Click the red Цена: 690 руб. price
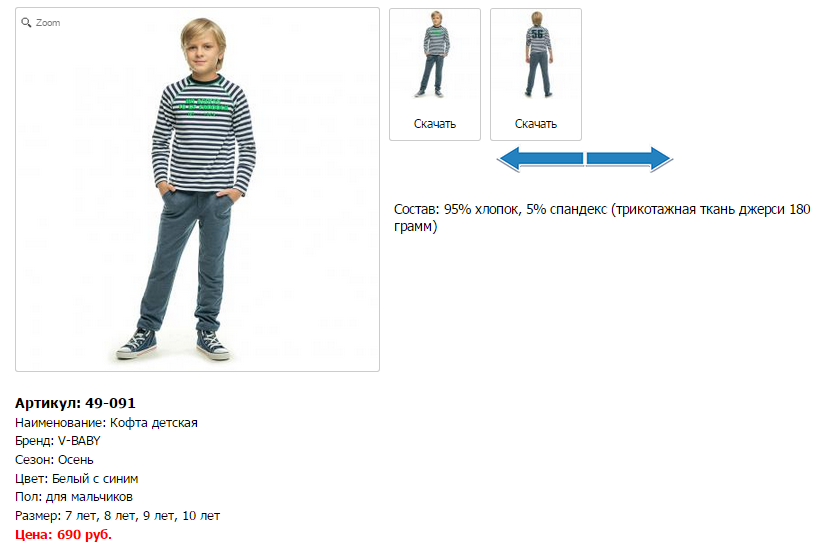The height and width of the screenshot is (558, 818). pyautogui.click(x=63, y=535)
